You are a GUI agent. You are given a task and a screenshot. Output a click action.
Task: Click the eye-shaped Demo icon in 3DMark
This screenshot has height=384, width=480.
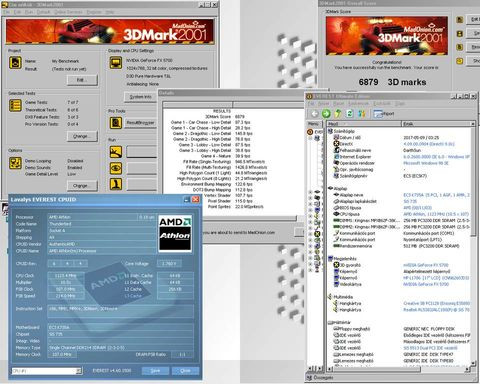[x=116, y=168]
